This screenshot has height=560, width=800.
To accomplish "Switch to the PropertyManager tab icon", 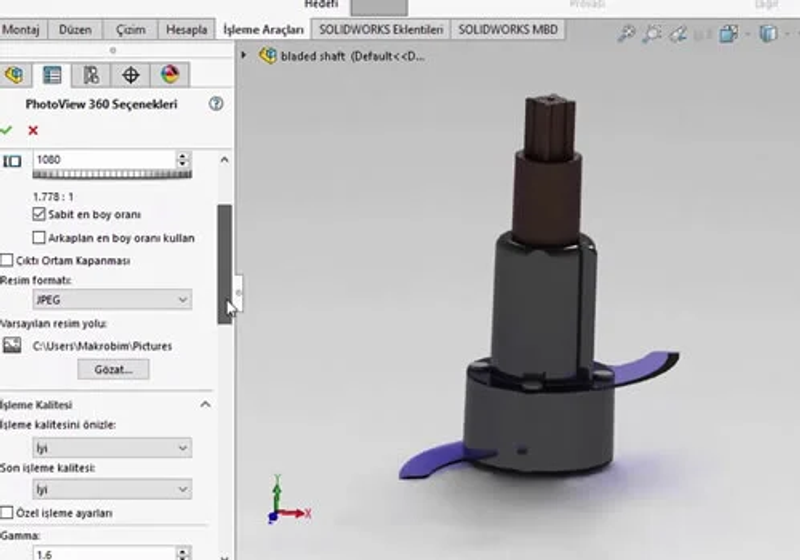I will pos(52,75).
